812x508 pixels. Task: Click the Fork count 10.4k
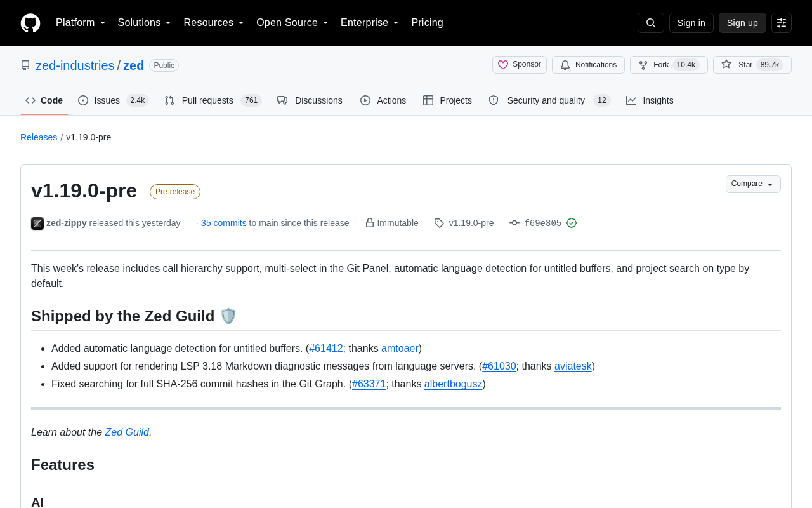click(686, 65)
